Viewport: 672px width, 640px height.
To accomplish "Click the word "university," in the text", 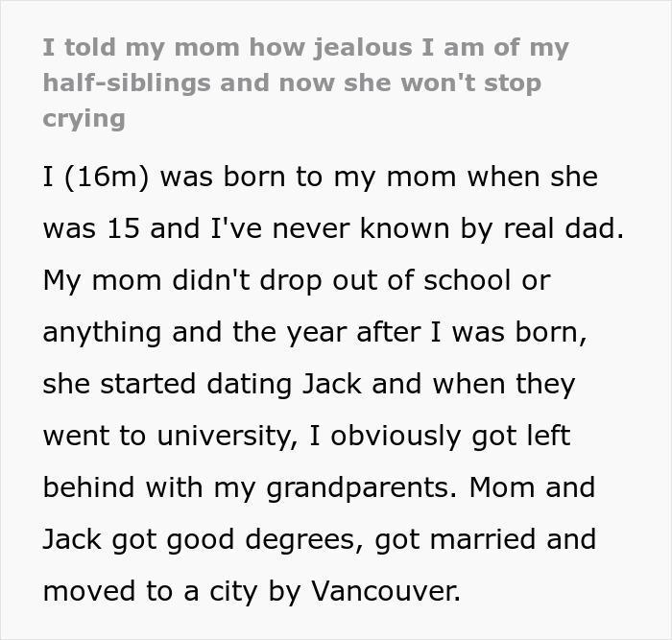I will click(227, 437).
